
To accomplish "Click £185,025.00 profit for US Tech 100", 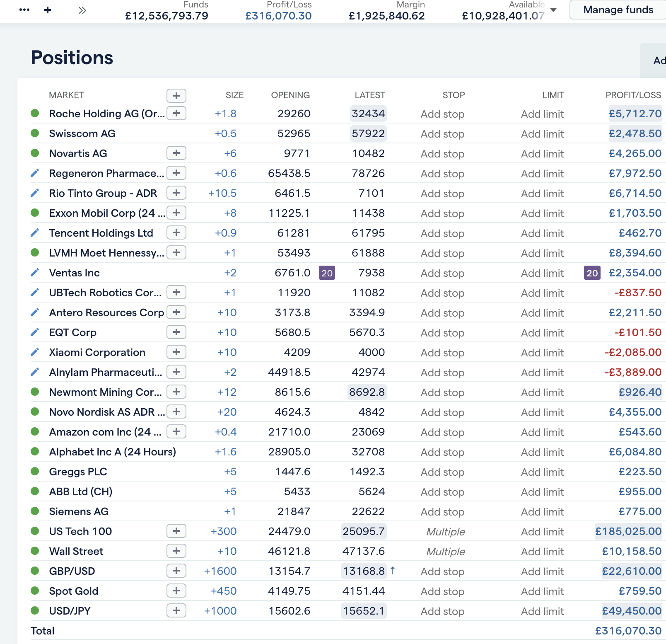I will [x=628, y=531].
